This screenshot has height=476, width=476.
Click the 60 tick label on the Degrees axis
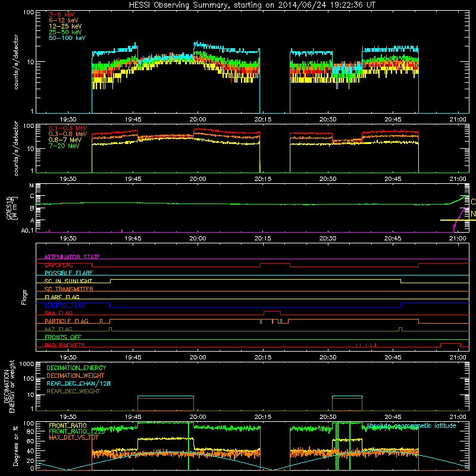click(x=30, y=441)
